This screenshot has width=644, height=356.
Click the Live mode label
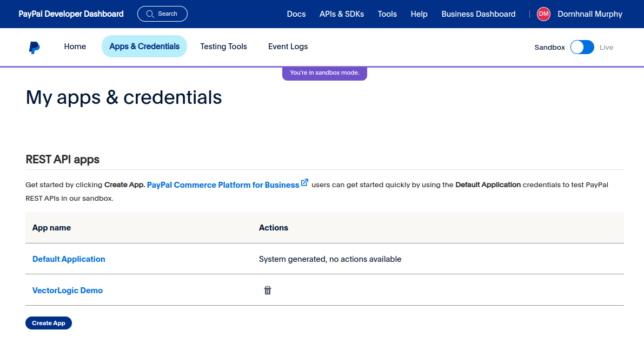click(606, 47)
